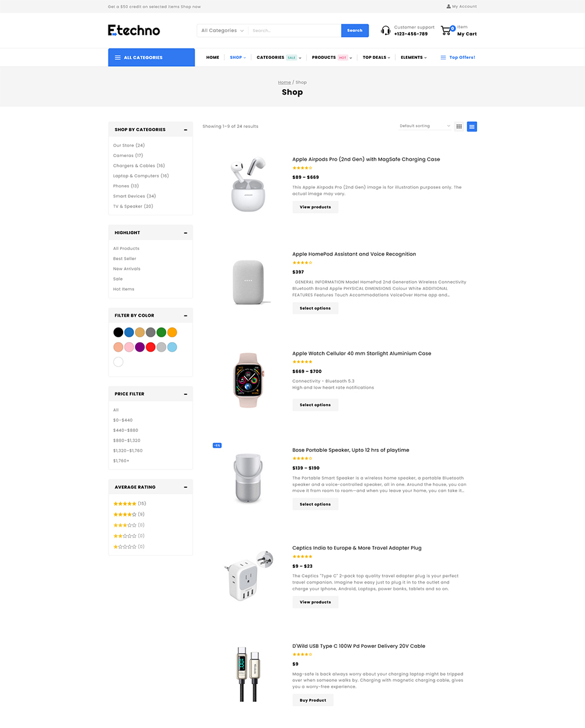Screen dimensions: 585x728
Task: Switch to grid view layout
Action: pos(459,126)
